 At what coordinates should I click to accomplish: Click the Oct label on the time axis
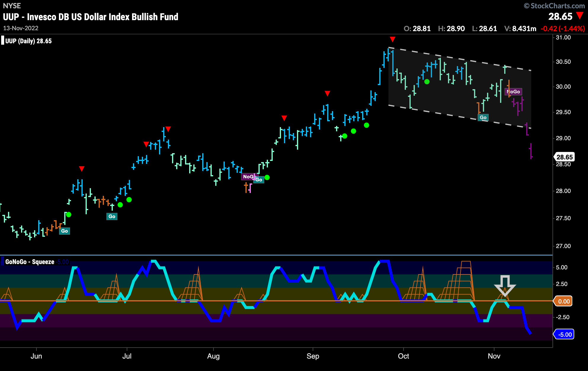403,356
